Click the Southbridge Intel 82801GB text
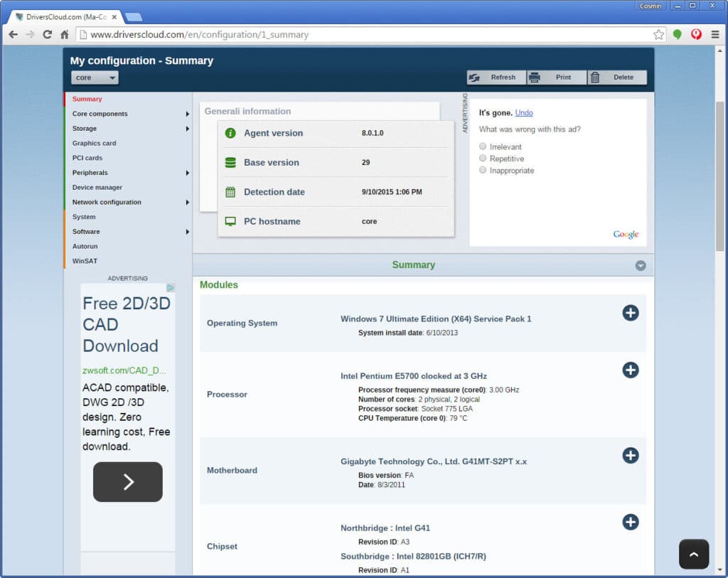This screenshot has width=728, height=578. (x=413, y=556)
